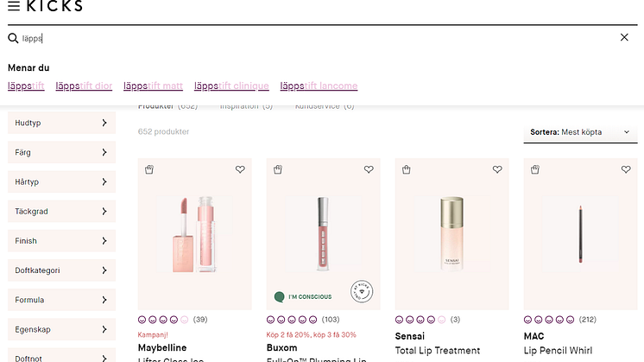This screenshot has height=362, width=644.
Task: Add MAC Lip Pencil Whirl to bag
Action: [x=534, y=169]
